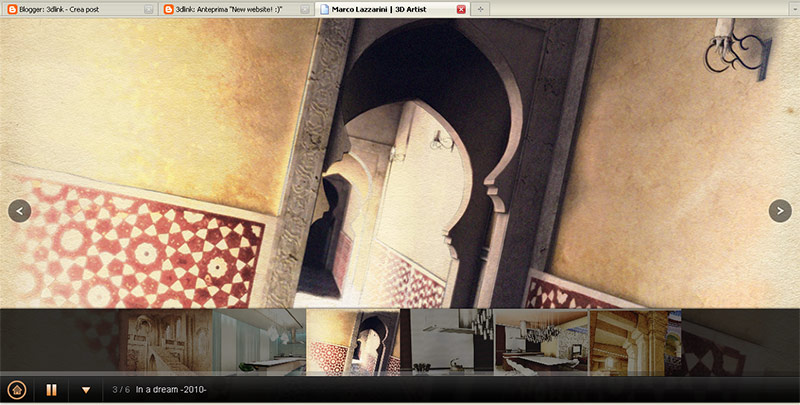Open the golden carved doorway thumbnail
This screenshot has width=800, height=405.
(x=635, y=342)
